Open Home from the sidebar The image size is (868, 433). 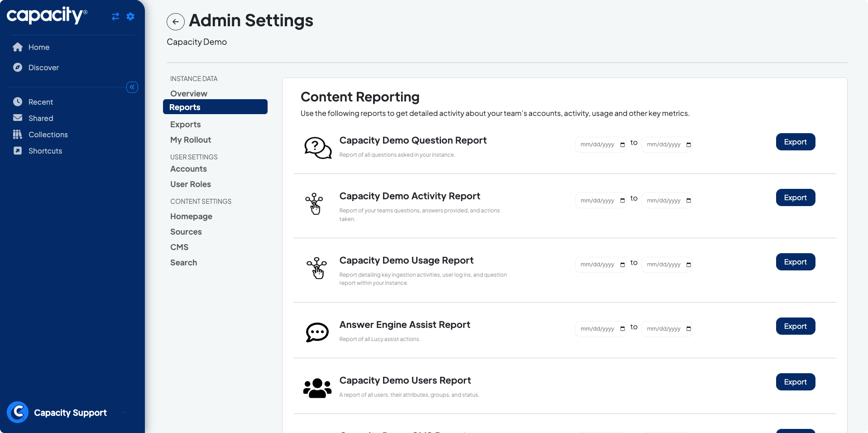coord(38,47)
